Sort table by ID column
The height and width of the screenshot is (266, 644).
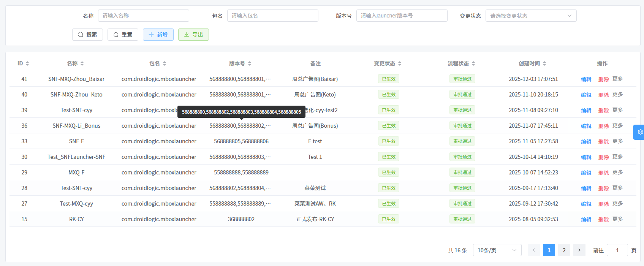pos(27,63)
